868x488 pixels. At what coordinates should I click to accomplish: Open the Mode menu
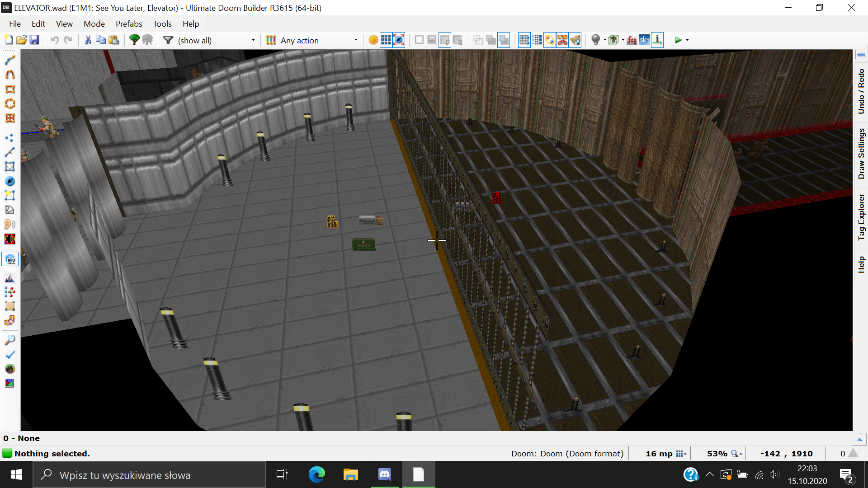[x=94, y=24]
